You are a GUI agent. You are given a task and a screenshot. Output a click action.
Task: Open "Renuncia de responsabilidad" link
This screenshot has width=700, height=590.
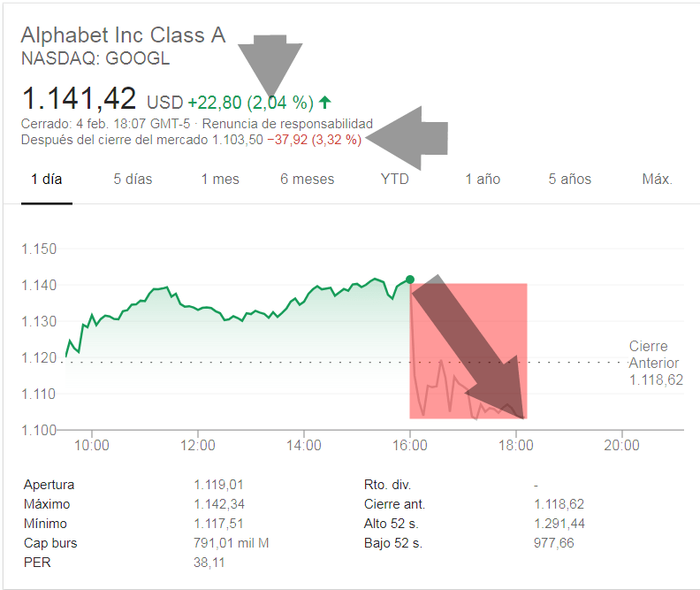click(x=287, y=124)
